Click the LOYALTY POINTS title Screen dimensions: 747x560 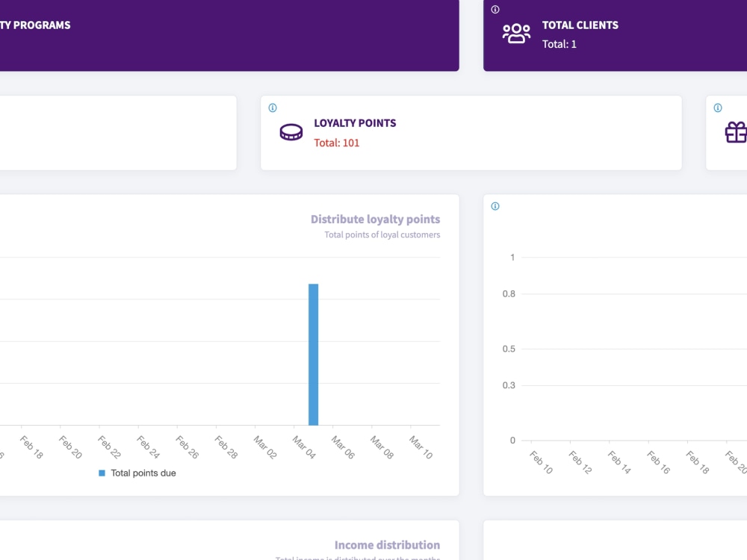point(355,123)
